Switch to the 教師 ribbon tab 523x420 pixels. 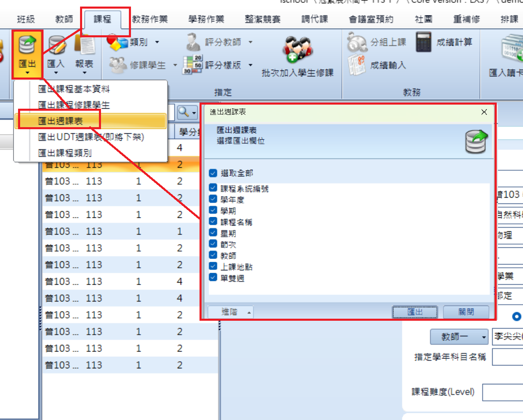[64, 19]
